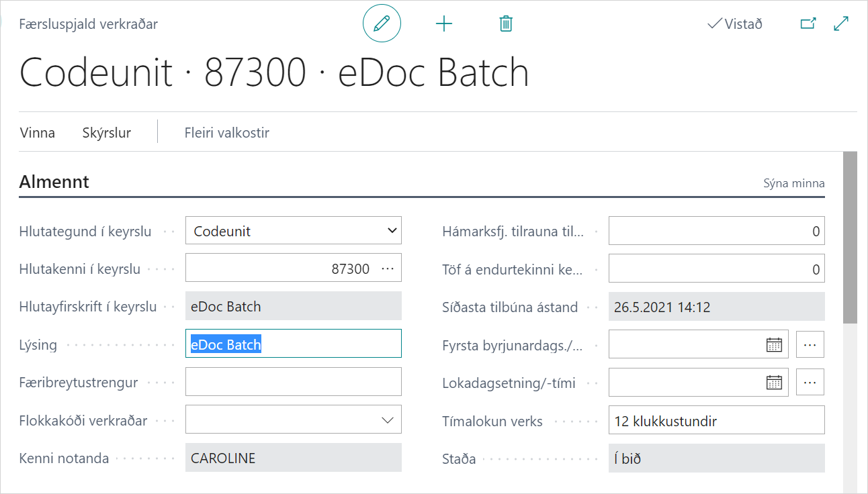Screen dimensions: 868x494
Task: Click the vertical scrollbar thumb
Action: click(x=850, y=238)
